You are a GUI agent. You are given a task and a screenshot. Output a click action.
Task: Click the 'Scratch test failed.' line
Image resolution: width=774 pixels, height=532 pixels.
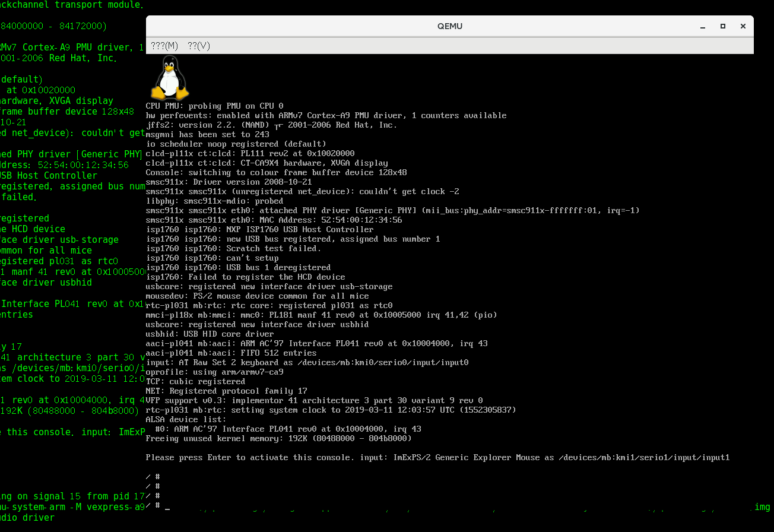click(x=233, y=249)
